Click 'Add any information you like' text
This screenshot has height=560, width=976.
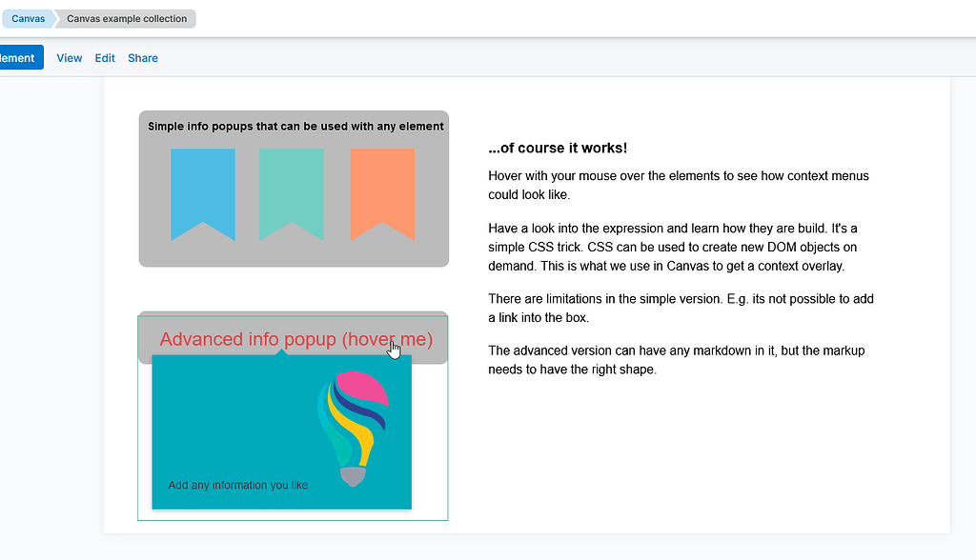pos(237,485)
